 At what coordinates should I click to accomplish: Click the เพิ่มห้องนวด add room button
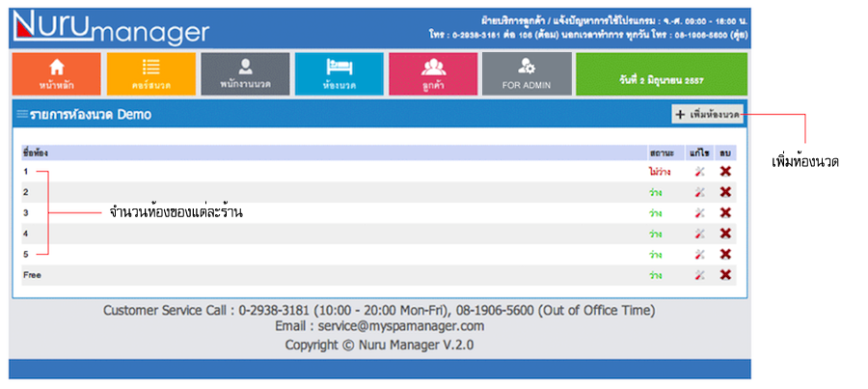tap(708, 115)
